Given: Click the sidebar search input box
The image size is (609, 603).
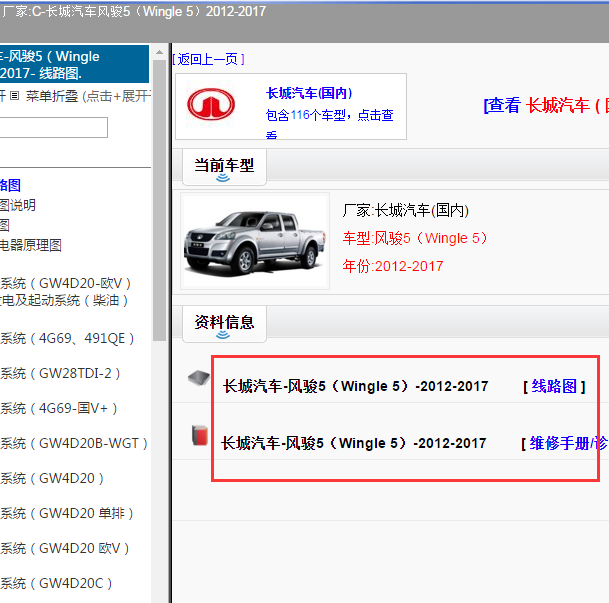Looking at the screenshot, I should pos(54,127).
